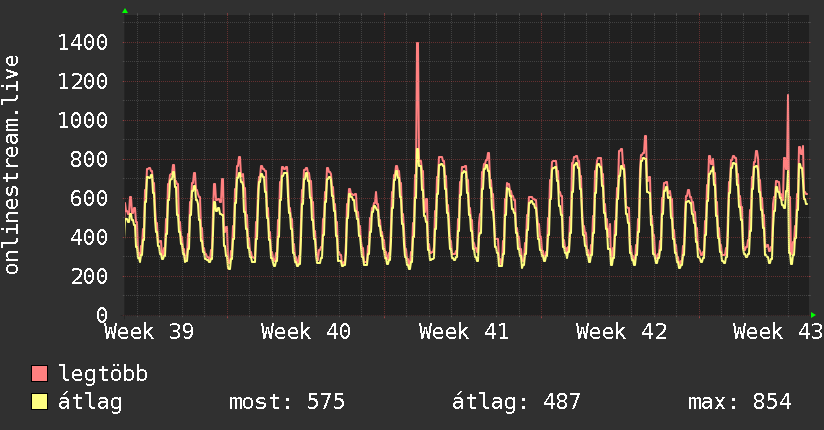This screenshot has width=824, height=430.
Task: Click the 200 y-axis label
Action: [x=89, y=276]
